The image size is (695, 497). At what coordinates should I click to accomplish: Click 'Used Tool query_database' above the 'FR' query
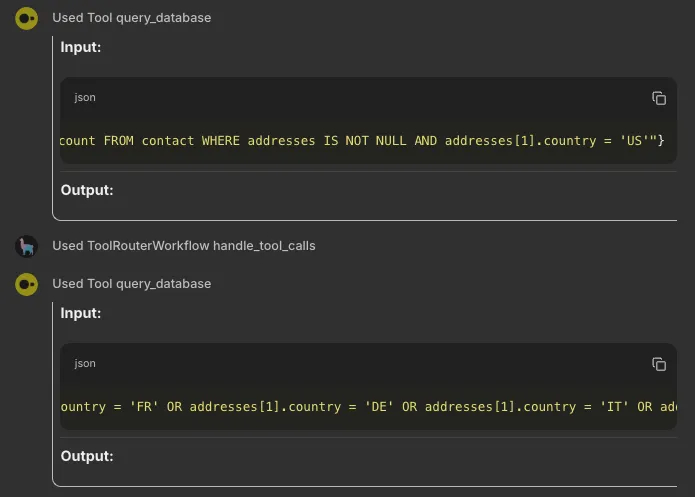[132, 284]
